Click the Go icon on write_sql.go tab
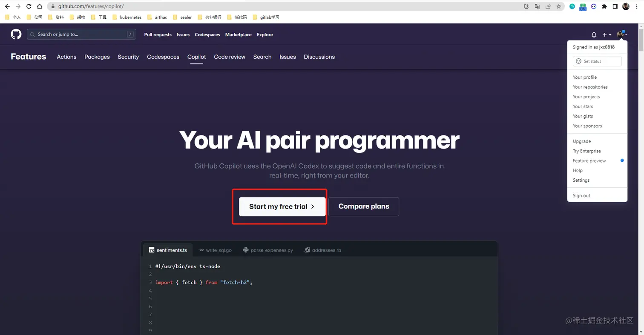This screenshot has width=644, height=335. [x=201, y=250]
